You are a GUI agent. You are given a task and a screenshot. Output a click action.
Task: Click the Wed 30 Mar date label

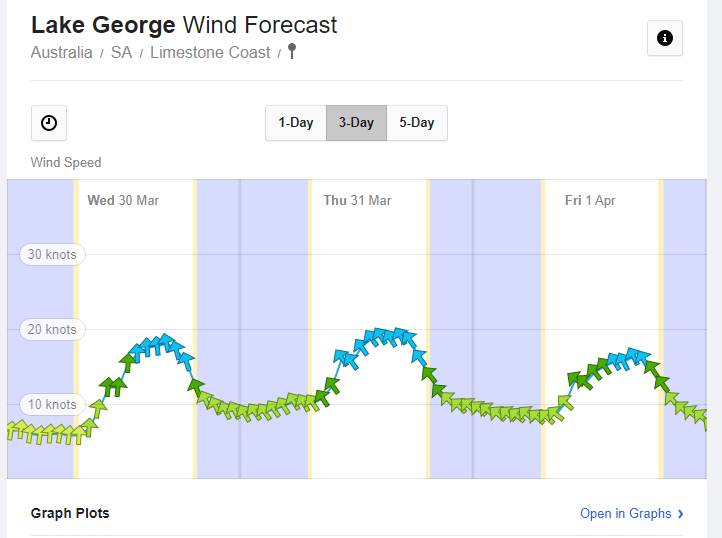pos(123,201)
